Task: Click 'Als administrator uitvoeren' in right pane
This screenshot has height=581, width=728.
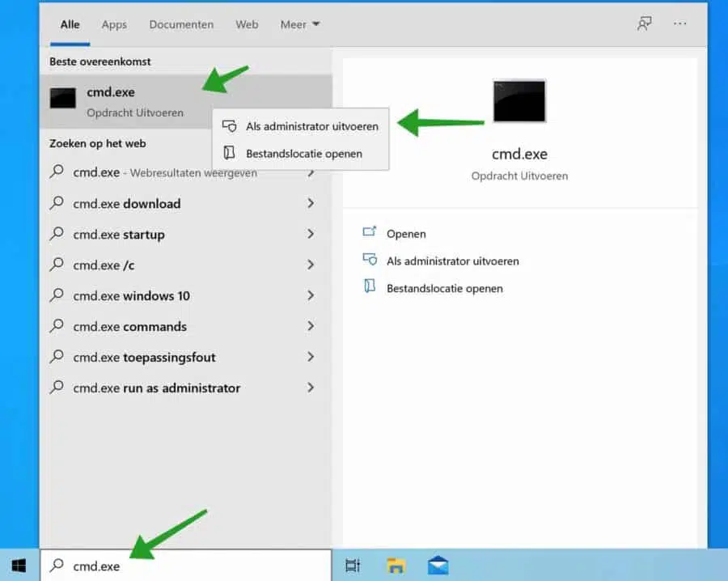Action: (x=453, y=261)
